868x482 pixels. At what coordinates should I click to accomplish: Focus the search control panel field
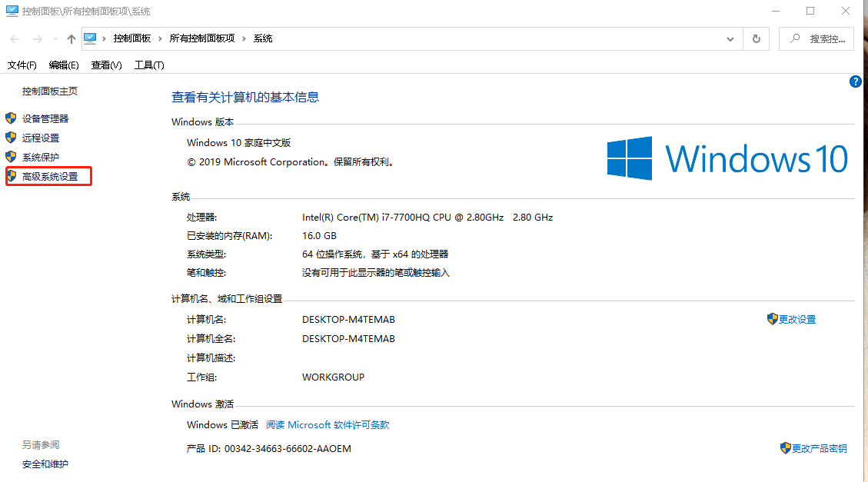(816, 38)
